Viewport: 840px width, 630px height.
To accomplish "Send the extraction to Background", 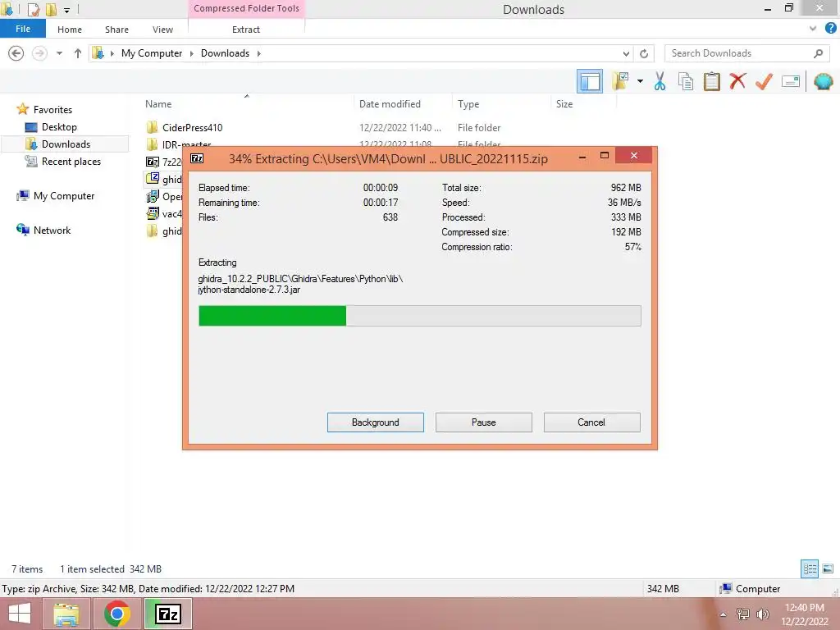I will (x=376, y=422).
